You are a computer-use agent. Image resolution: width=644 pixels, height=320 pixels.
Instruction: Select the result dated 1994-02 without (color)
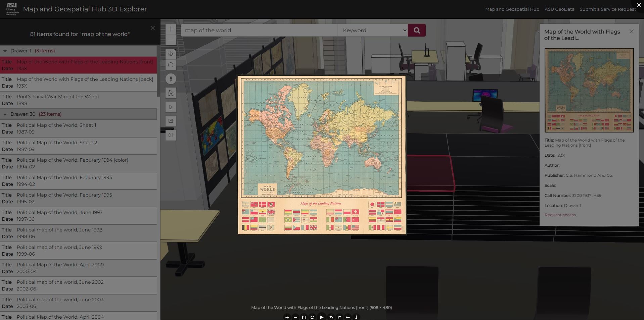click(x=78, y=181)
